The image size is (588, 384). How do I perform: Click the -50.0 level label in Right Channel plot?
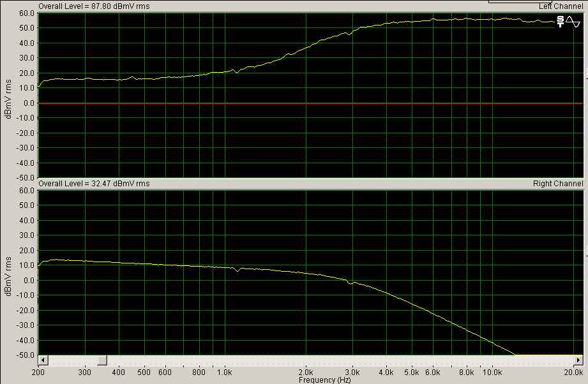(27, 355)
